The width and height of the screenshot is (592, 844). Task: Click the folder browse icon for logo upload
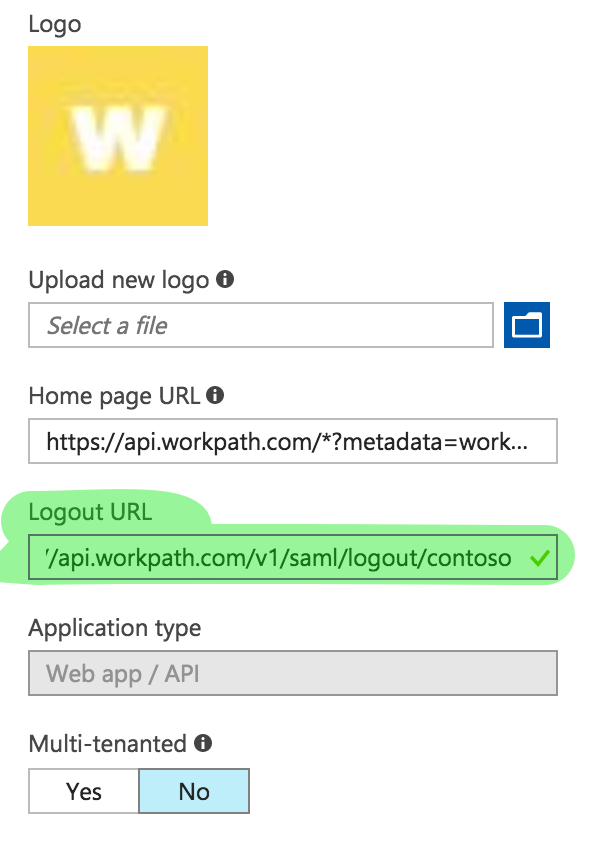point(526,325)
